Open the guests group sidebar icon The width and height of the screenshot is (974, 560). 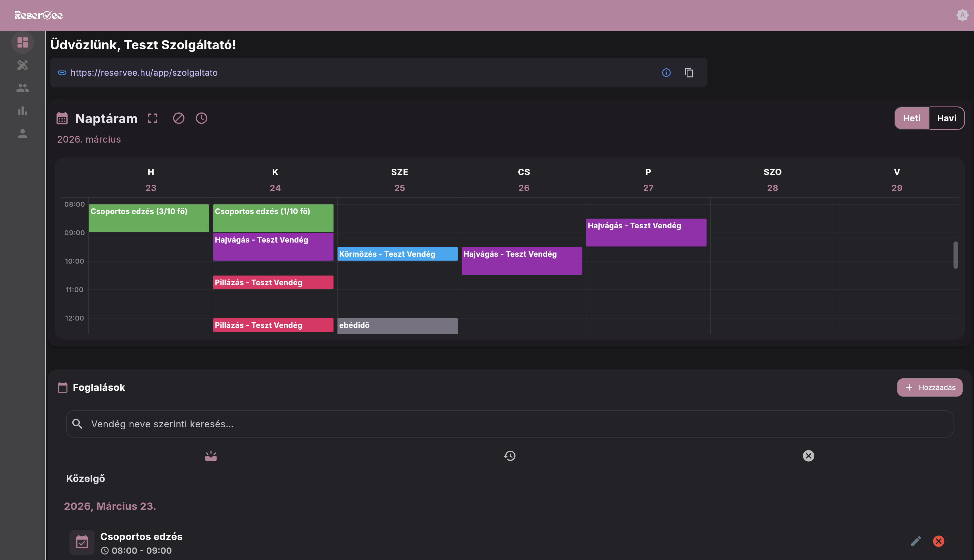22,88
